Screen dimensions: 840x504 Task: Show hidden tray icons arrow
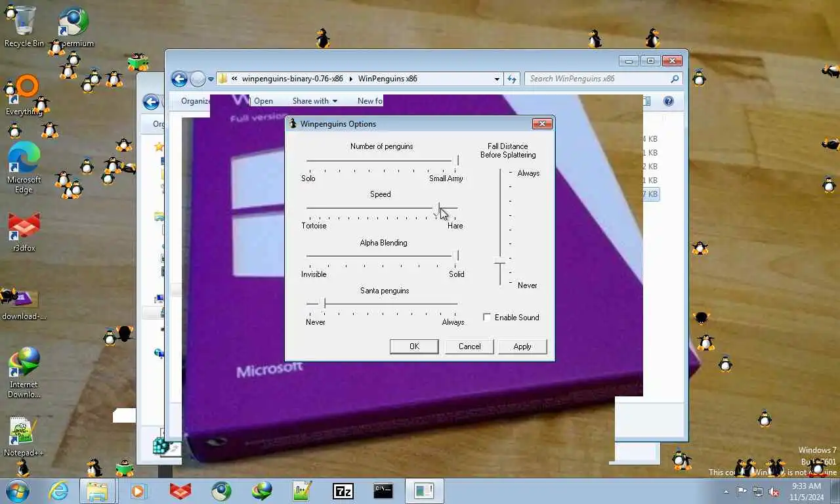pos(726,492)
